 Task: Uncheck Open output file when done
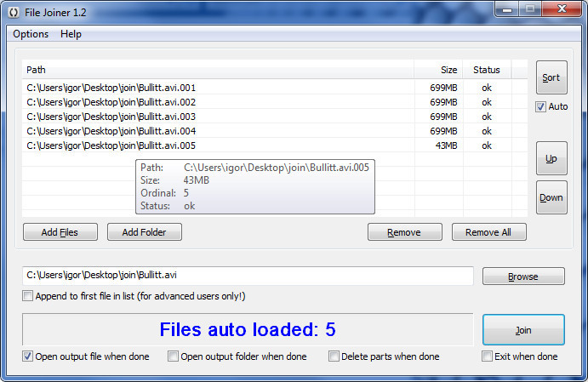27,356
